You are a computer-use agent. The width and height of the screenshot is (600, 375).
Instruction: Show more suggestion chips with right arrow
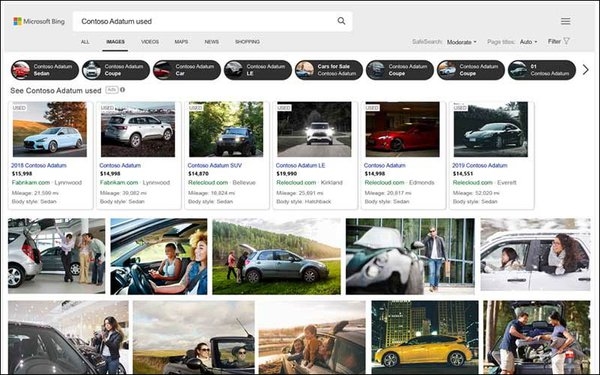click(585, 70)
